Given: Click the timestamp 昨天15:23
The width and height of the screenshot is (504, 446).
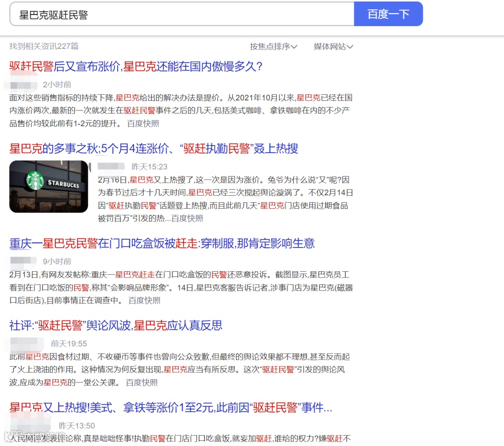Looking at the screenshot, I should (149, 167).
